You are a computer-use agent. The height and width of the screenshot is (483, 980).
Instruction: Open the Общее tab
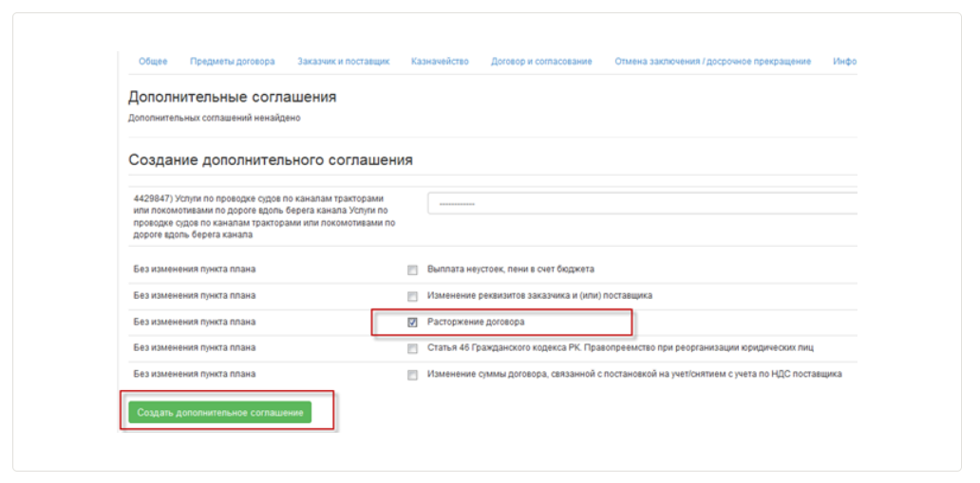153,62
